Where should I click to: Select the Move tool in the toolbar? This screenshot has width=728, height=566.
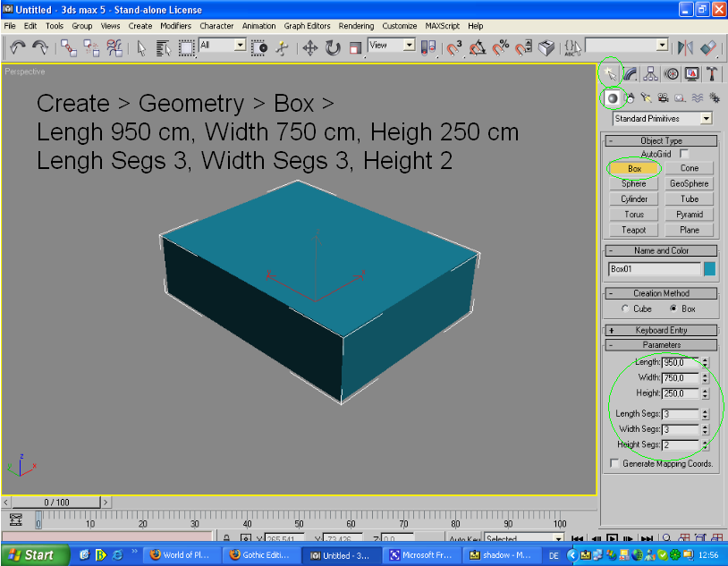click(x=310, y=47)
